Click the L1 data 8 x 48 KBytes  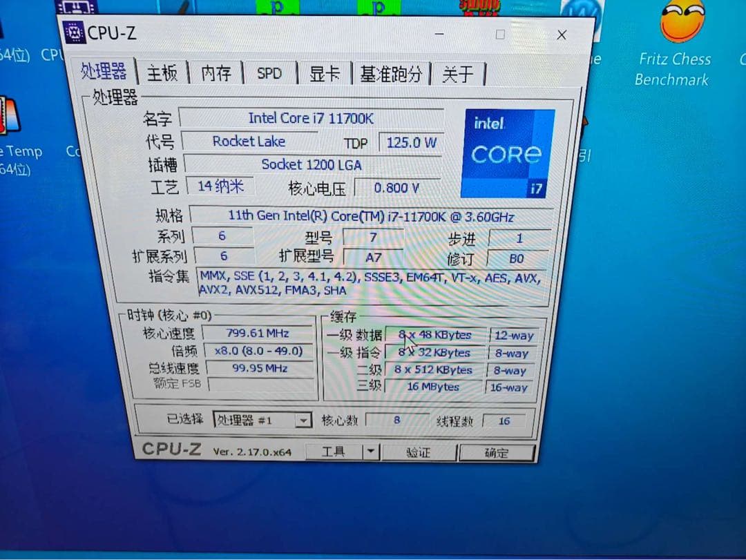click(435, 335)
